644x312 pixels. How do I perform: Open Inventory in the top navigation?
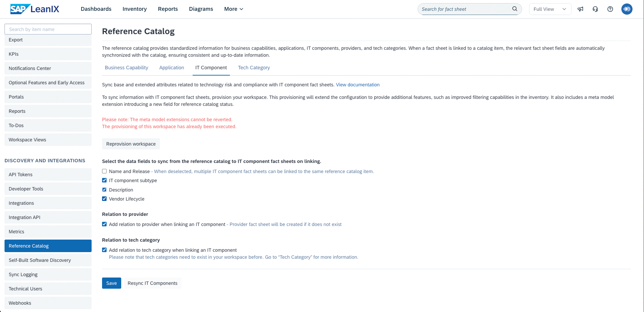[134, 9]
